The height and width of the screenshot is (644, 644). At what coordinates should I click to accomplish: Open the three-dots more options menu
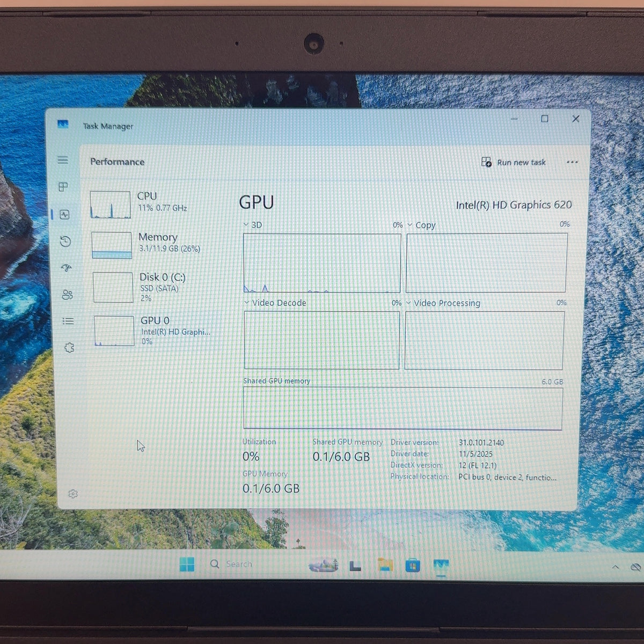(572, 162)
